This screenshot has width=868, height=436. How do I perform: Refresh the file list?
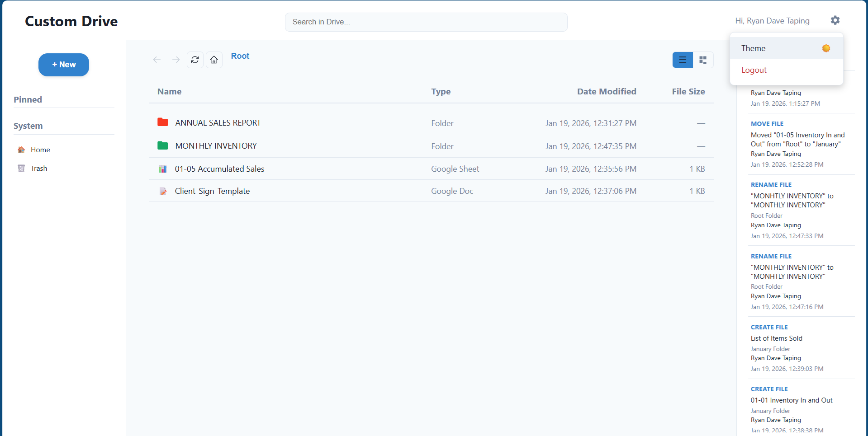click(194, 60)
